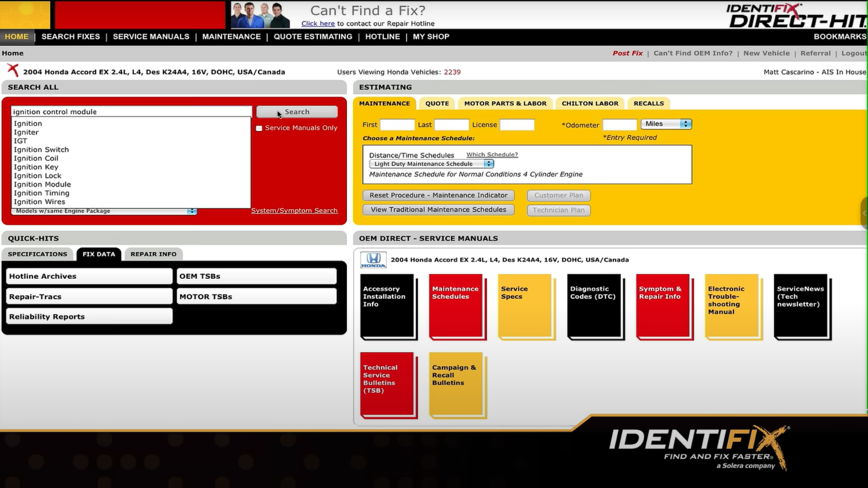Toggle Service Manuals Only checkbox
Screen dimensions: 868x488
(x=259, y=127)
